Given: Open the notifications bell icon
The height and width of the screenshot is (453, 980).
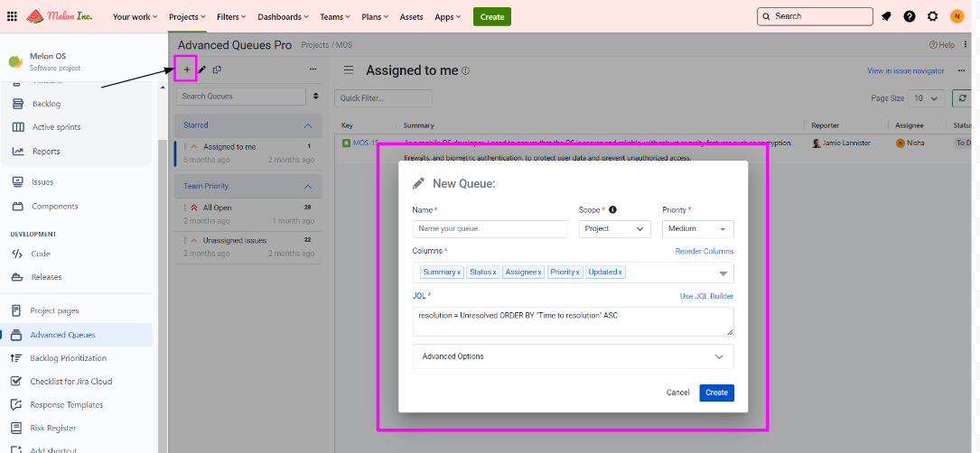Looking at the screenshot, I should 886,16.
